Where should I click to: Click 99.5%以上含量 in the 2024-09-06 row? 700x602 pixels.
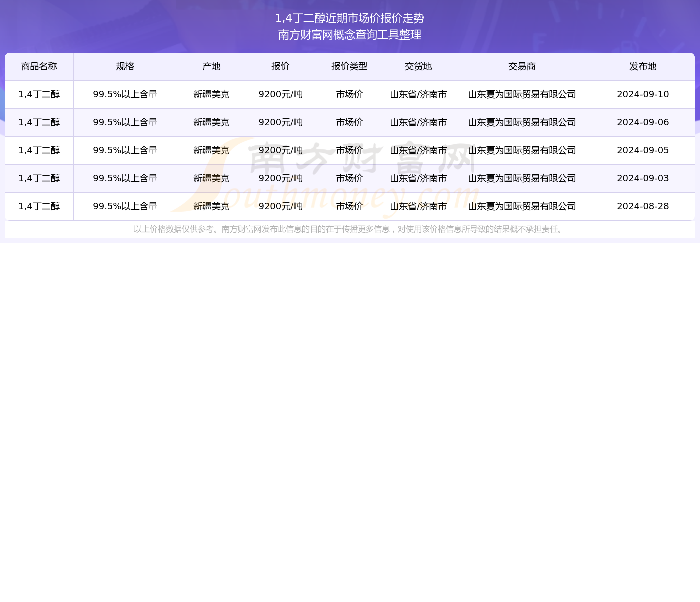pyautogui.click(x=125, y=122)
